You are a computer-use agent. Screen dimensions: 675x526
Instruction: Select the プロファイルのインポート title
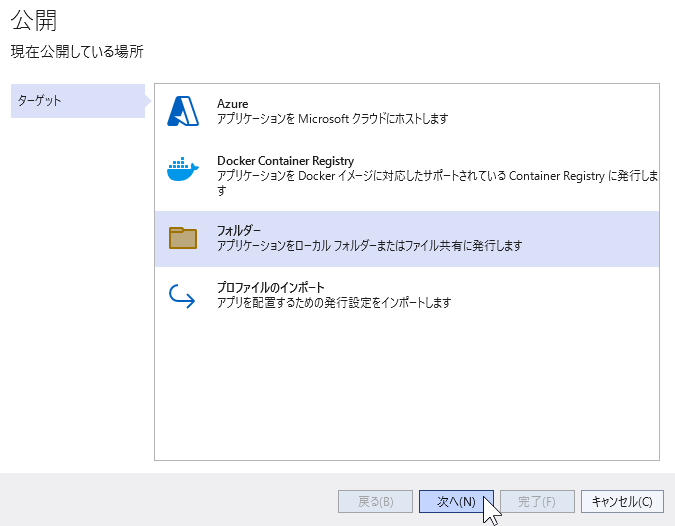coord(271,287)
